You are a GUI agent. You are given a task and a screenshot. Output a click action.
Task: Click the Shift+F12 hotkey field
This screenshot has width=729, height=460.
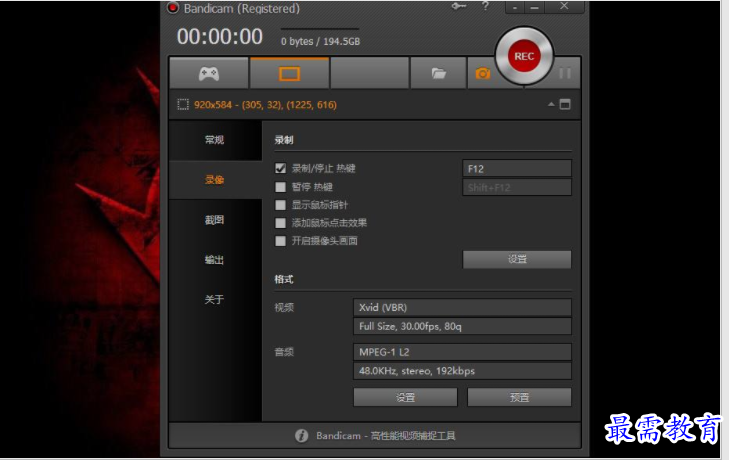[517, 187]
